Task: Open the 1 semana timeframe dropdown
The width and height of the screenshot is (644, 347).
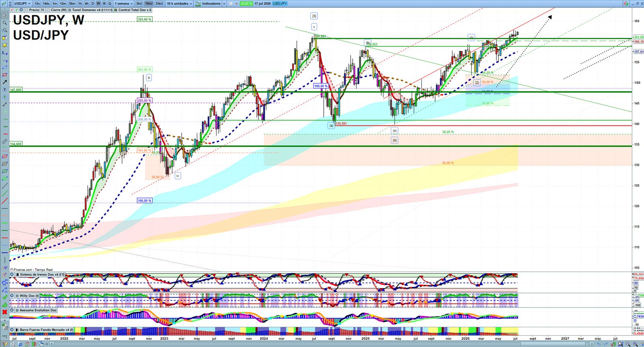Action: (124, 3)
